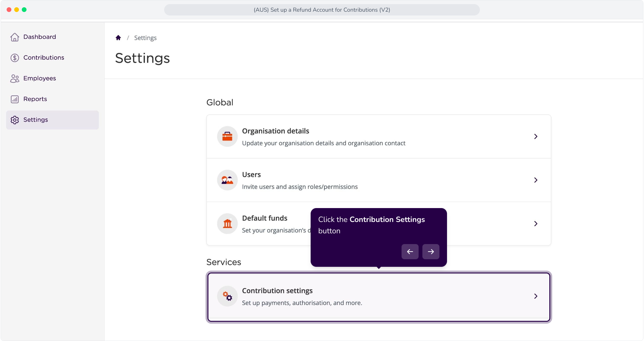
Task: Go to next tooltip step arrow
Action: (431, 252)
